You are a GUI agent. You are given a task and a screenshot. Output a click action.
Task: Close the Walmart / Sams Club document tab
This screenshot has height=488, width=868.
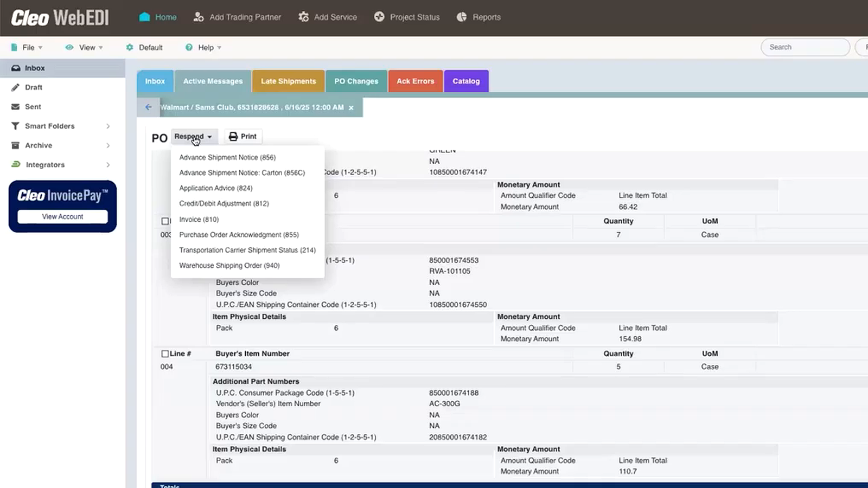click(x=351, y=108)
